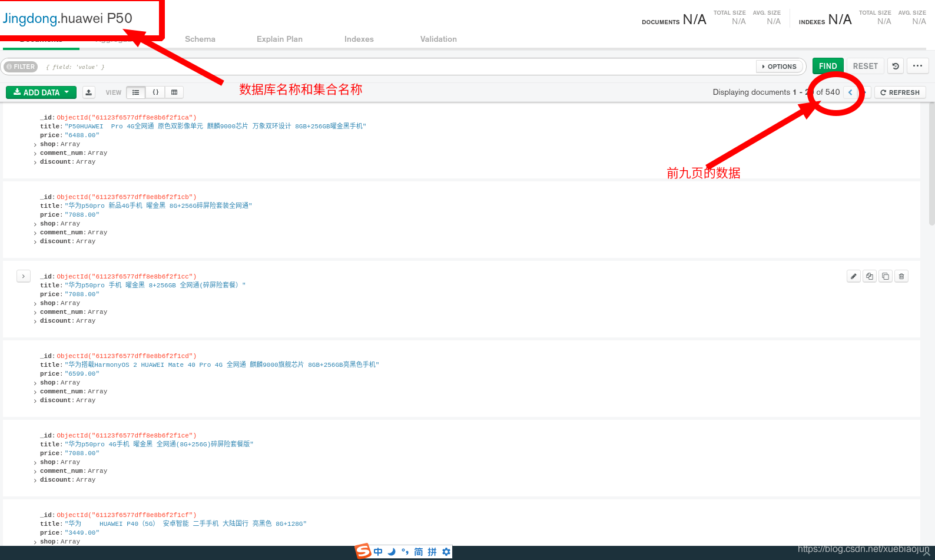
Task: Toggle Chinese input mode 中 icon
Action: [378, 552]
